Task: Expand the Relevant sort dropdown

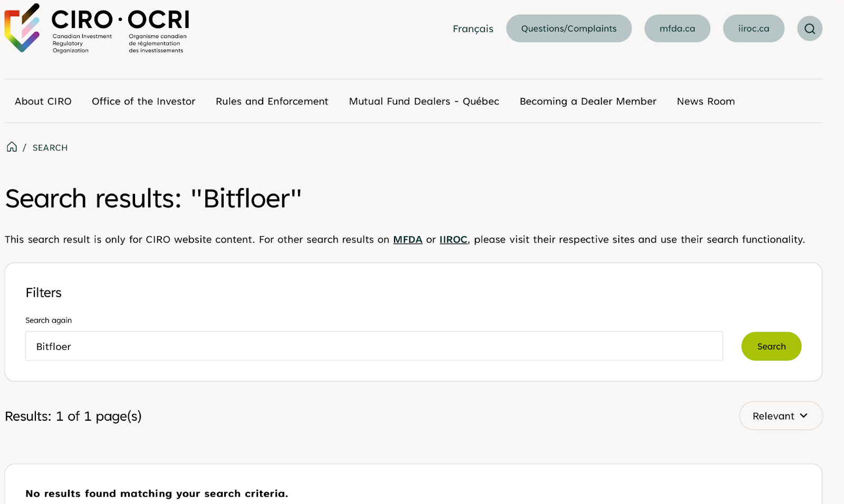Action: (781, 415)
